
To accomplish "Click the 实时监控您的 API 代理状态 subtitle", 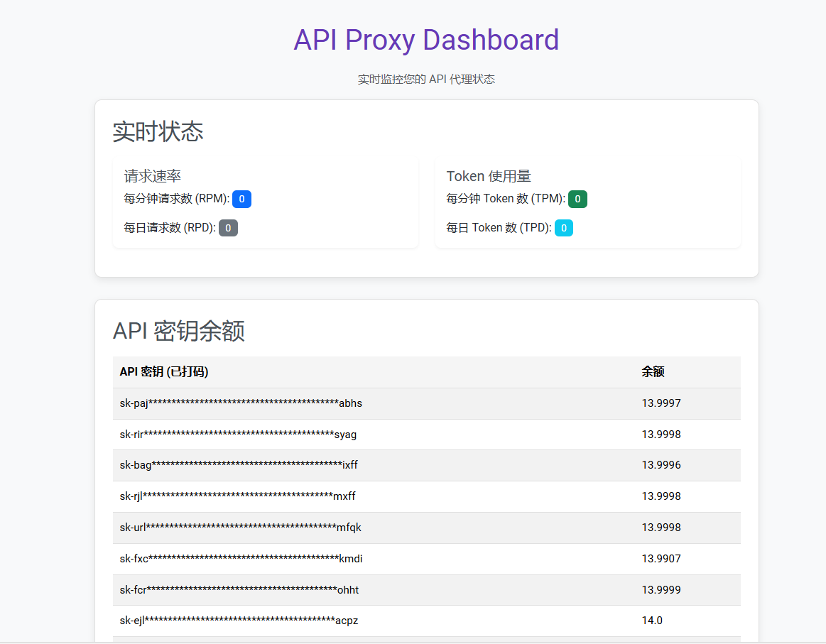I will point(427,79).
